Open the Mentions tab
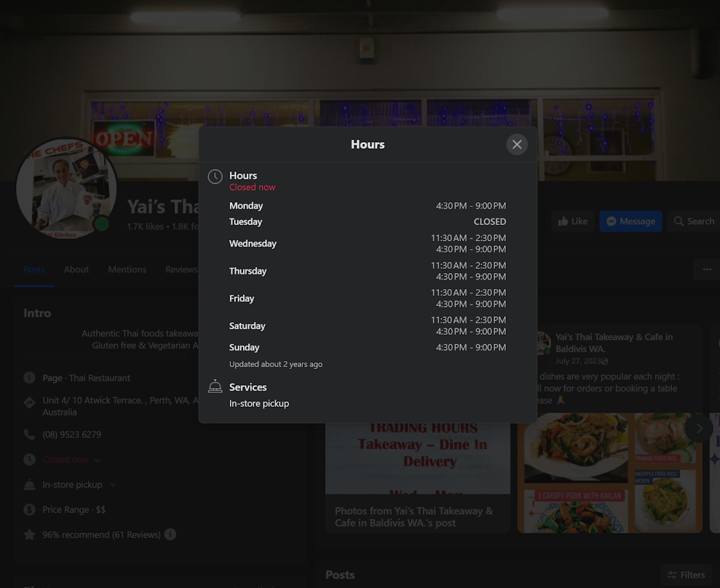720x588 pixels. coord(127,269)
